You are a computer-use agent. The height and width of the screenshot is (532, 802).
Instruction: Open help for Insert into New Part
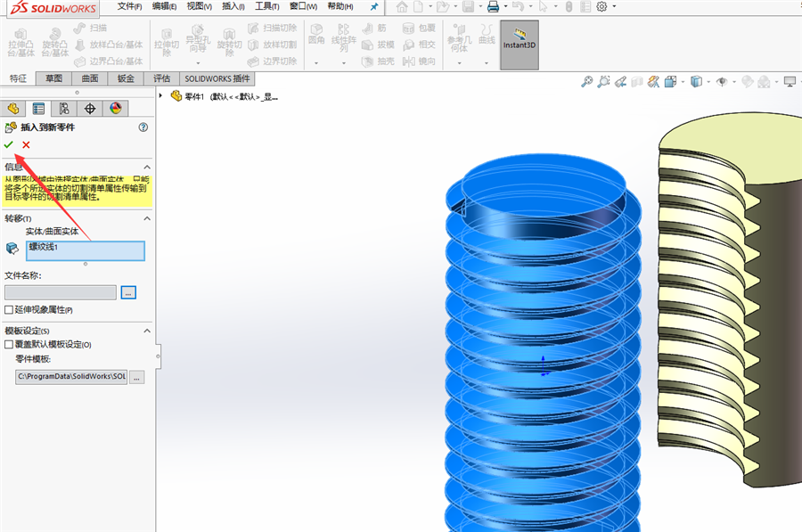[143, 127]
